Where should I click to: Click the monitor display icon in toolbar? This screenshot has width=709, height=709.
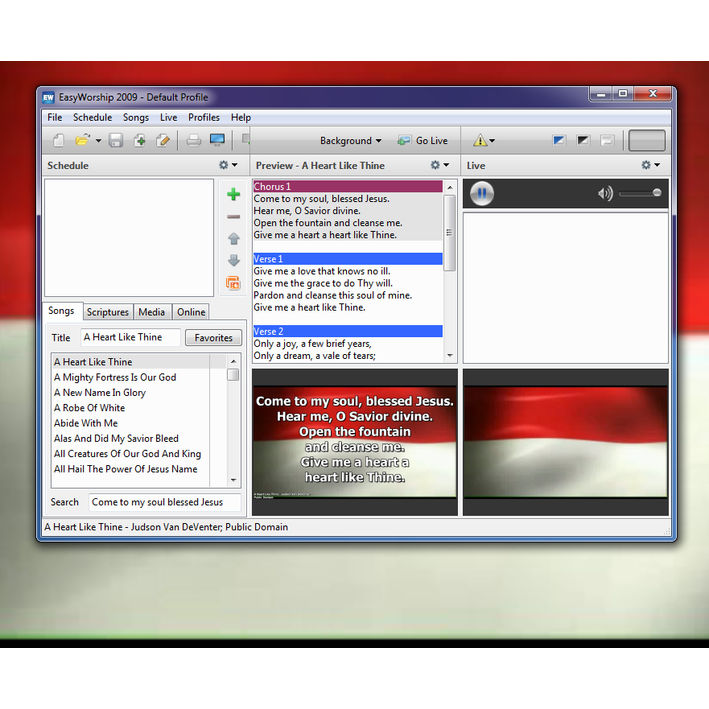pyautogui.click(x=217, y=140)
